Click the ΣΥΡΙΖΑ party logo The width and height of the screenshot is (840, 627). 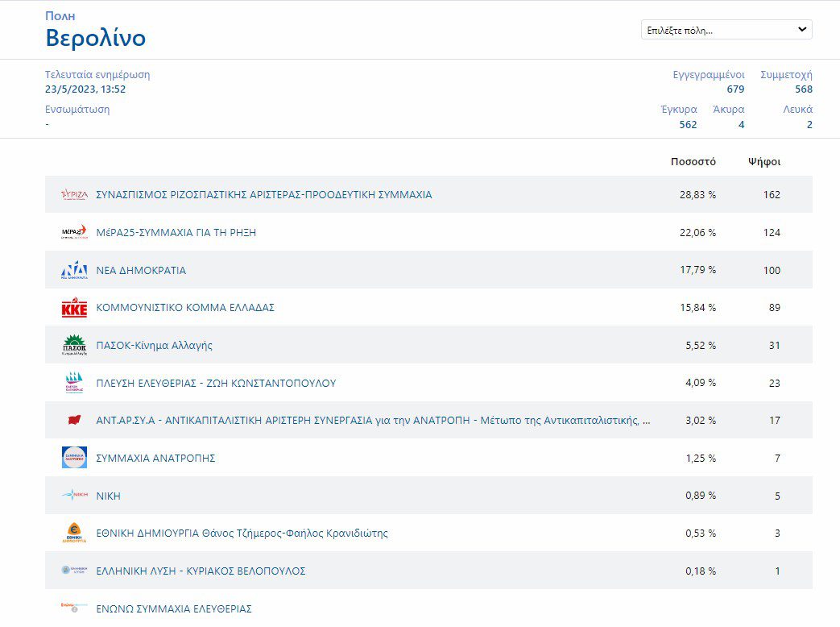[x=74, y=194]
